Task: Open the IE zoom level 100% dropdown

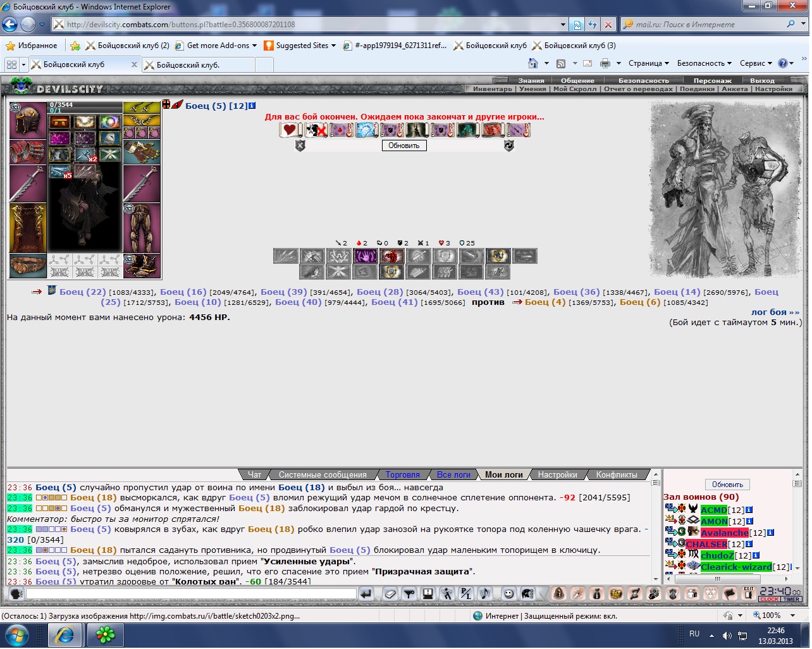Action: coord(793,615)
